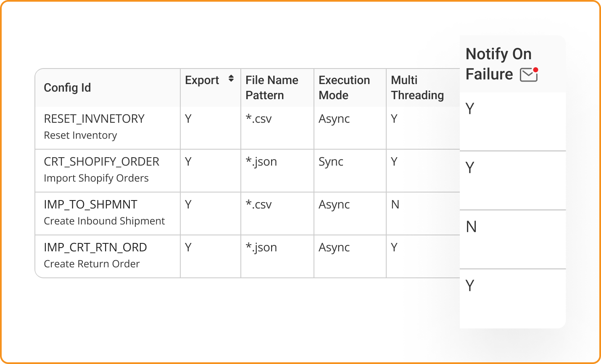The width and height of the screenshot is (601, 364).
Task: Click the N value under Notify On Failure
Action: click(471, 227)
